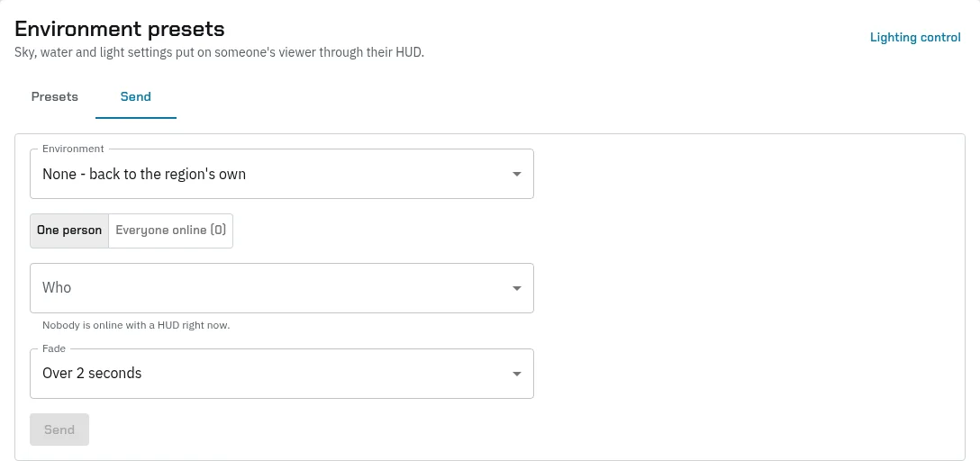Image resolution: width=980 pixels, height=461 pixels.
Task: Select the Send tab
Action: pyautogui.click(x=136, y=97)
